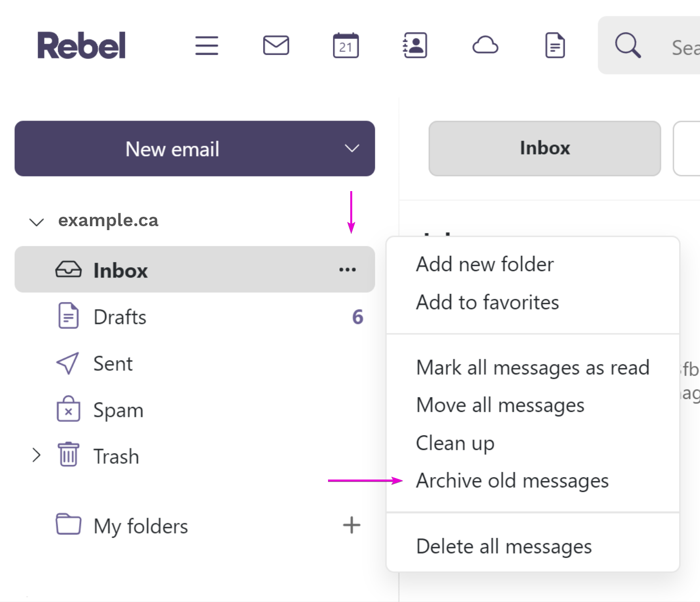Expand the Trash folder chevron

[x=36, y=455]
